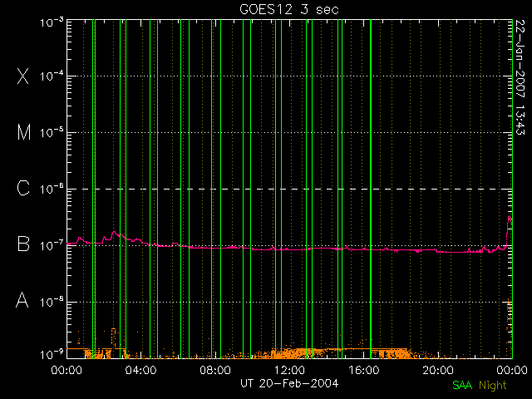532x399 pixels.
Task: Click the 10^-8 y-axis tick label
Action: 52,302
